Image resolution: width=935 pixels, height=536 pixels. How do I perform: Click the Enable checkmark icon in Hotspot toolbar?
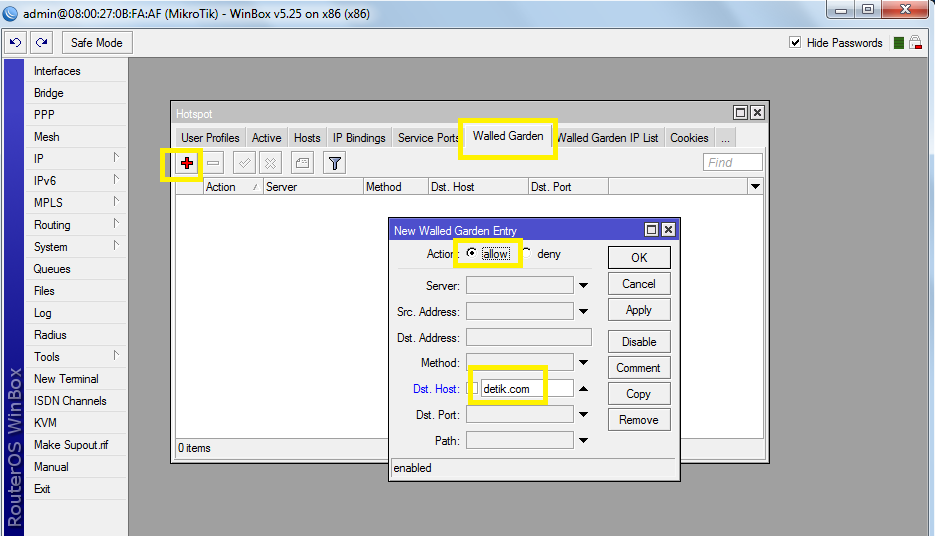tap(244, 163)
